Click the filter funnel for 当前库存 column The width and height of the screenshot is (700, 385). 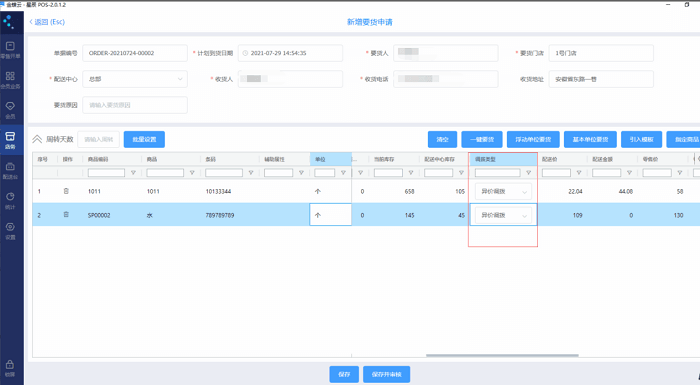click(411, 172)
